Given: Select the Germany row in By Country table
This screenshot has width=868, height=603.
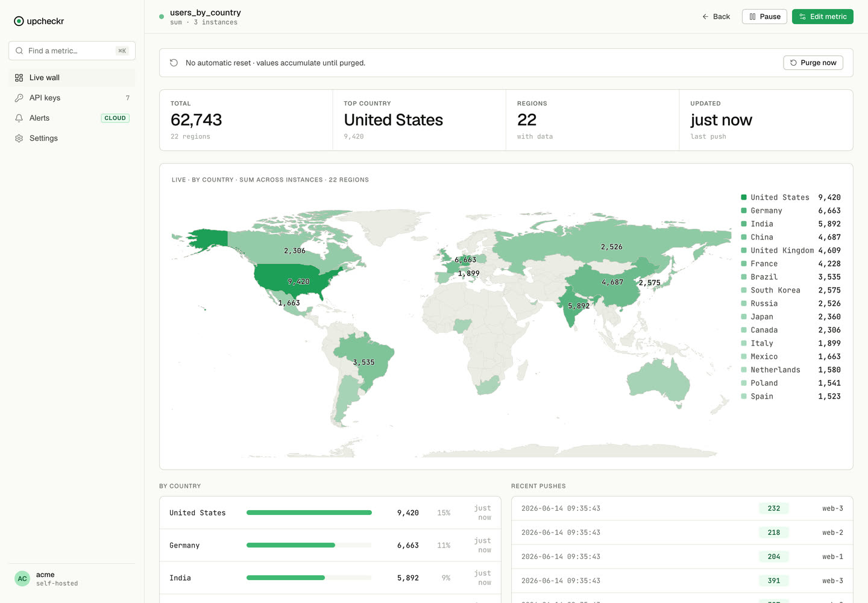Looking at the screenshot, I should click(330, 545).
